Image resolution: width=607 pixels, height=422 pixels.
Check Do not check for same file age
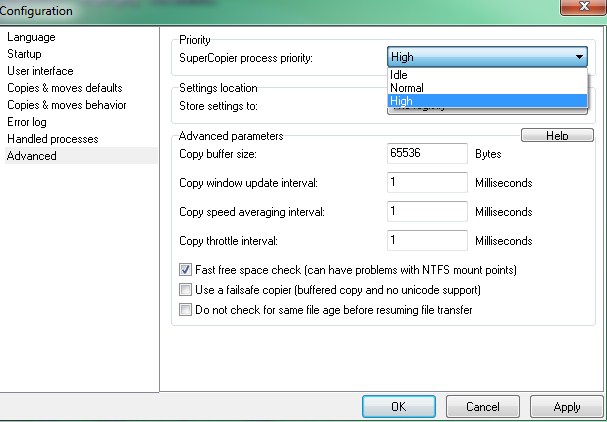pos(185,310)
